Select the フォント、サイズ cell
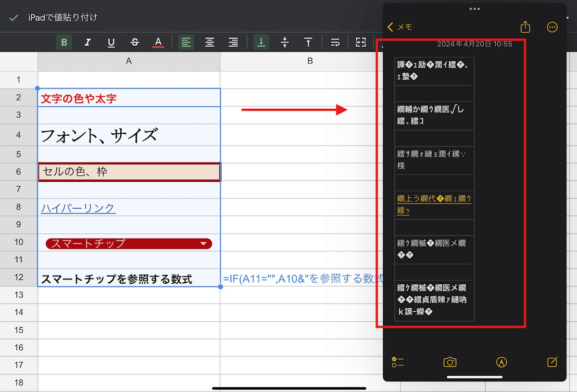 click(129, 135)
